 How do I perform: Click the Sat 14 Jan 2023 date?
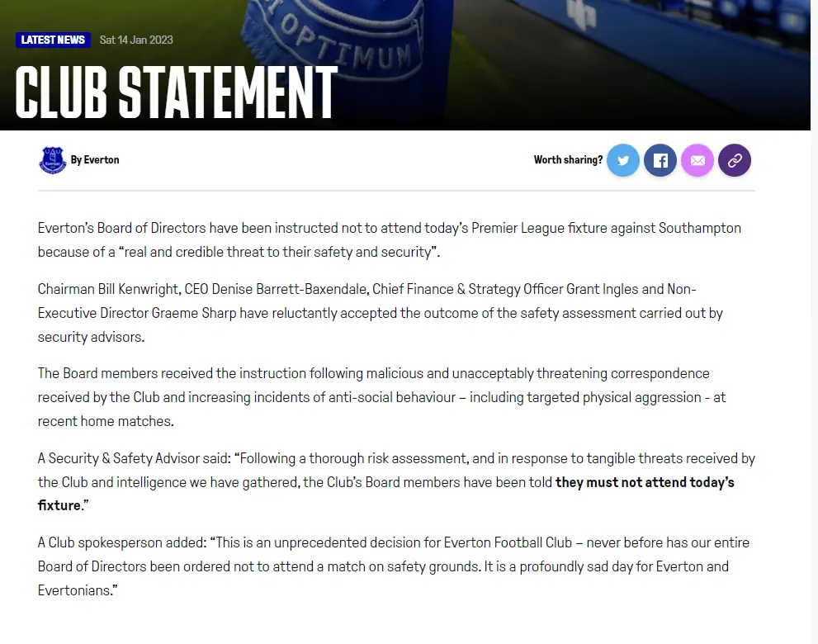pyautogui.click(x=136, y=40)
